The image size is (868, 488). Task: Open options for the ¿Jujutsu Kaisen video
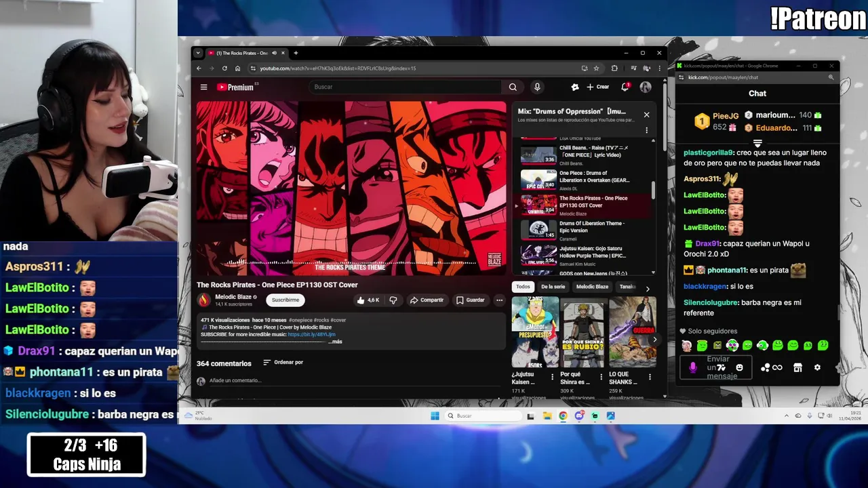coord(552,377)
